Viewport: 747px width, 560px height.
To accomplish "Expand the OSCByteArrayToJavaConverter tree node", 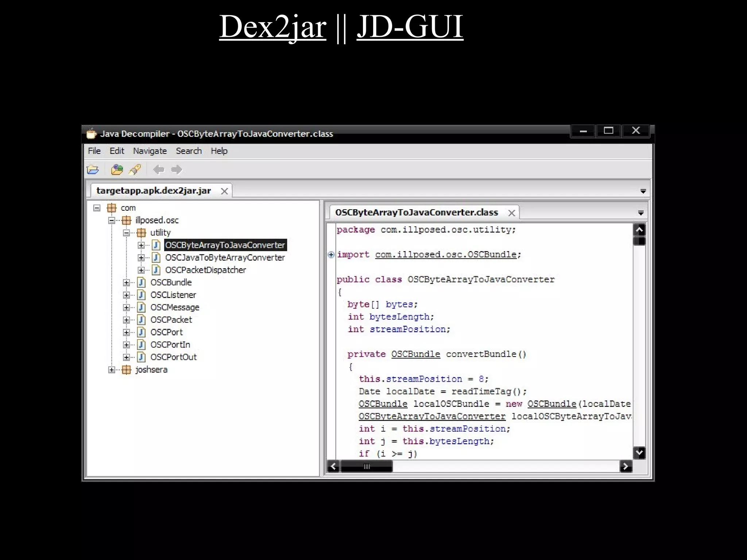I will (x=141, y=245).
